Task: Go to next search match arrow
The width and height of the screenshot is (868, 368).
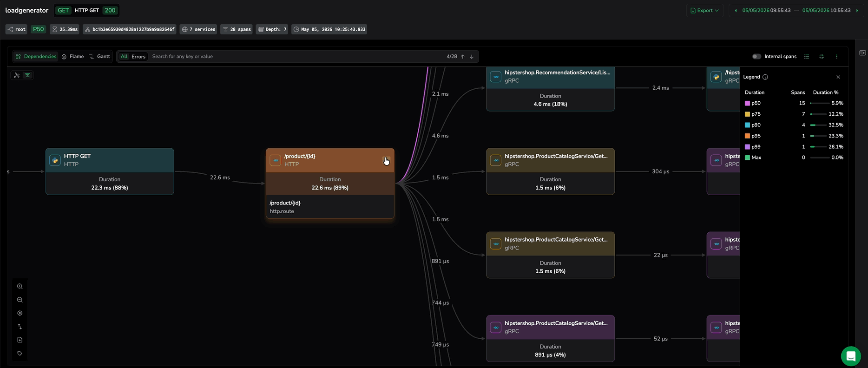Action: click(x=472, y=57)
